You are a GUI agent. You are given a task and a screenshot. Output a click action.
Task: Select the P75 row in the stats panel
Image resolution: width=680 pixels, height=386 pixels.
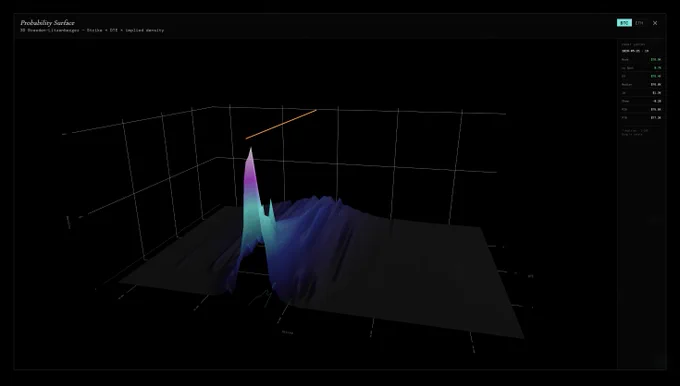click(641, 118)
